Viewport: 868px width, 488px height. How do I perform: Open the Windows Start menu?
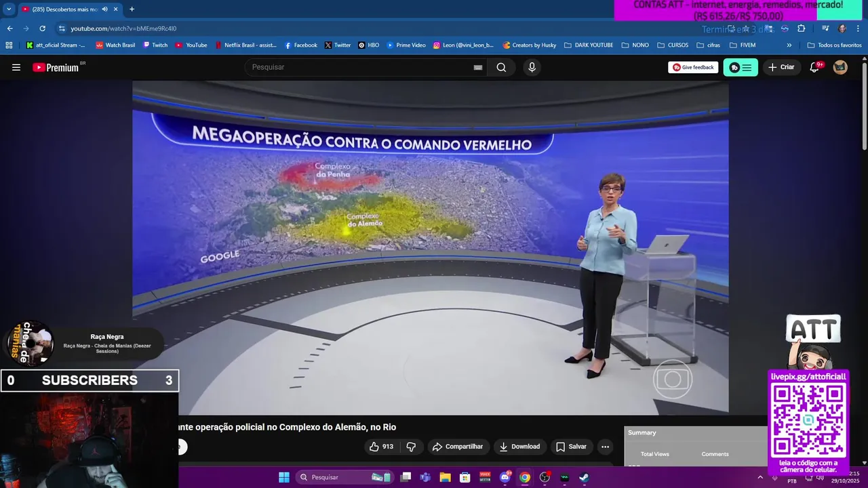click(284, 477)
